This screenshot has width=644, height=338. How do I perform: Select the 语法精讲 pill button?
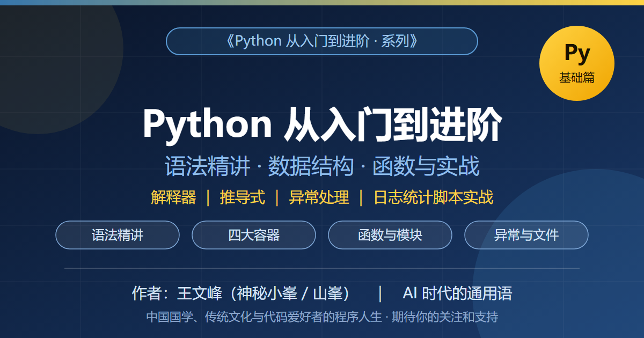click(x=118, y=235)
